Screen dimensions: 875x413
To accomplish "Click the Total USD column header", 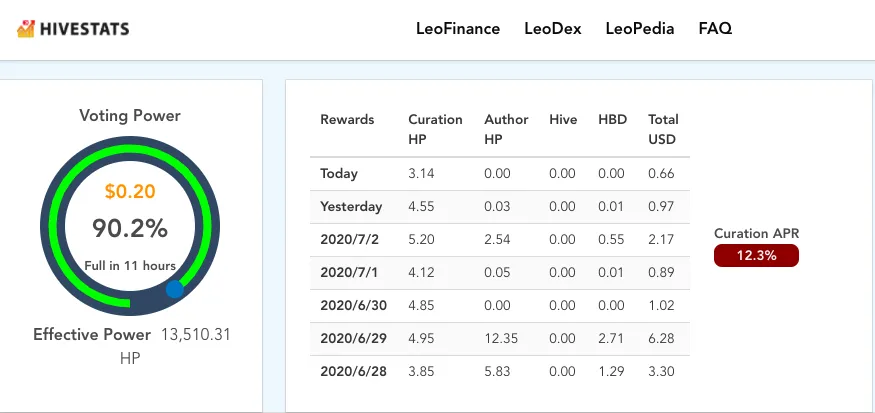I will coord(663,129).
